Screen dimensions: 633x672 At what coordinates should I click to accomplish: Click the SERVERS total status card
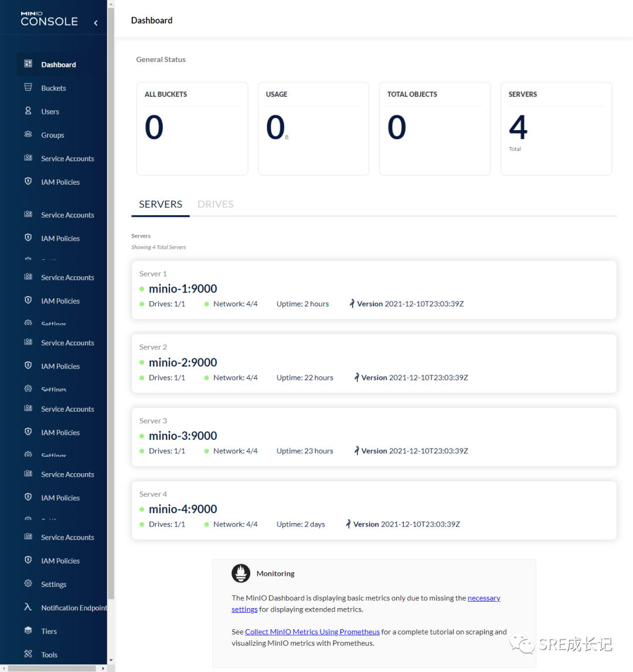[x=556, y=128]
